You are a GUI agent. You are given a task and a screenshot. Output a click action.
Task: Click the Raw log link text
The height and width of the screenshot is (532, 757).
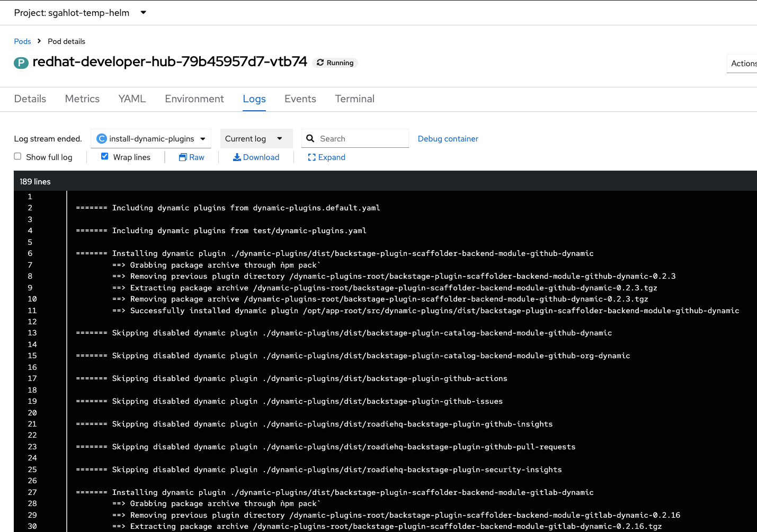[x=197, y=157]
